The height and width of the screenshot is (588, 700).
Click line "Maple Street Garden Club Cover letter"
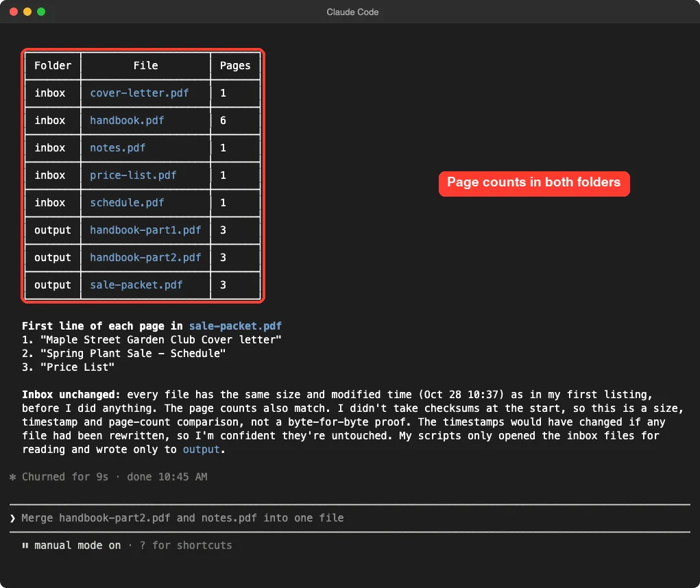160,340
